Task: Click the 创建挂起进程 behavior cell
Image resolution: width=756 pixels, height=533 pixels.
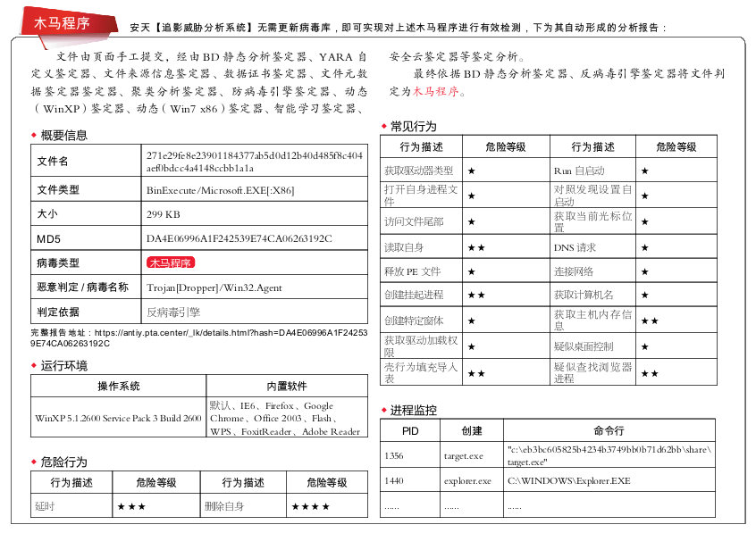Action: tap(422, 295)
